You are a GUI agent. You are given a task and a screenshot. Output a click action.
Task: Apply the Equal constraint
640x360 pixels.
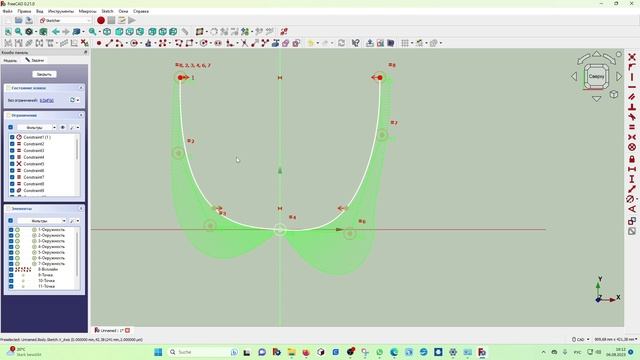coord(632,127)
